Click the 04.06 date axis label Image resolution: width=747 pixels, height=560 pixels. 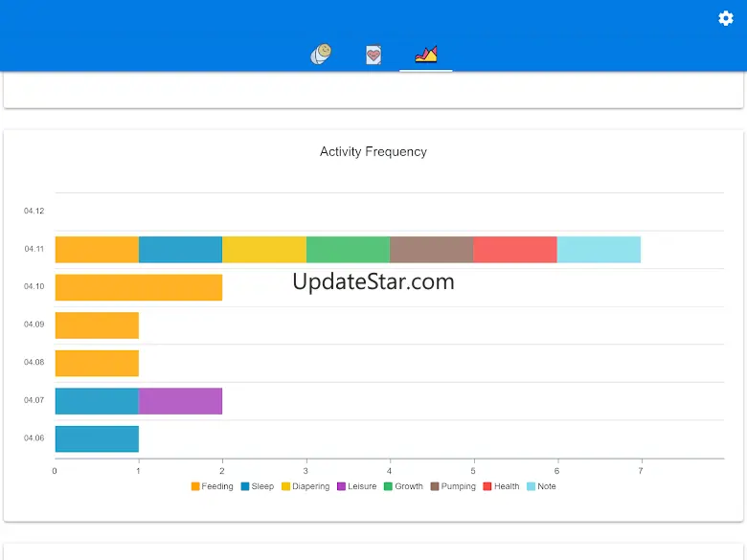[x=34, y=438]
